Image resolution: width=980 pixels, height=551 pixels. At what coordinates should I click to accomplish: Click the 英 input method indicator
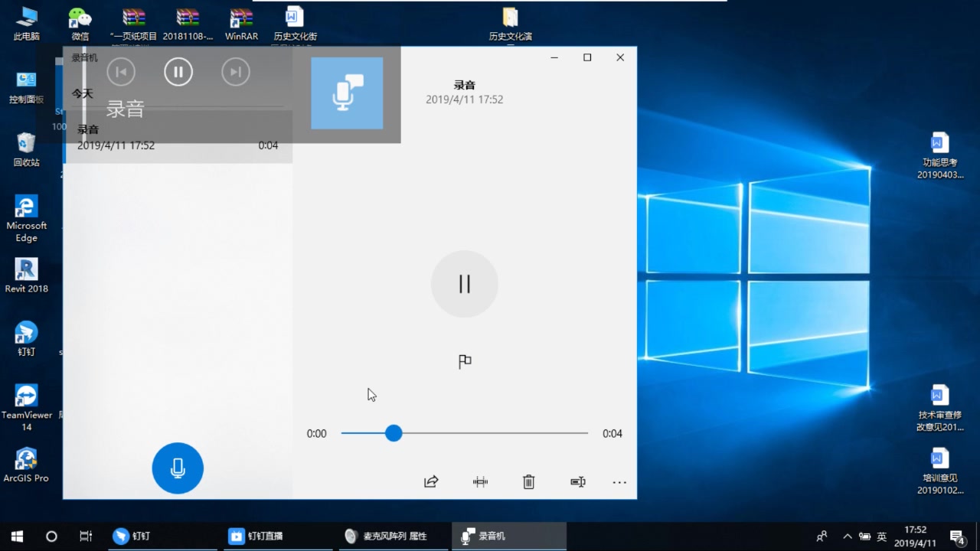pyautogui.click(x=882, y=536)
